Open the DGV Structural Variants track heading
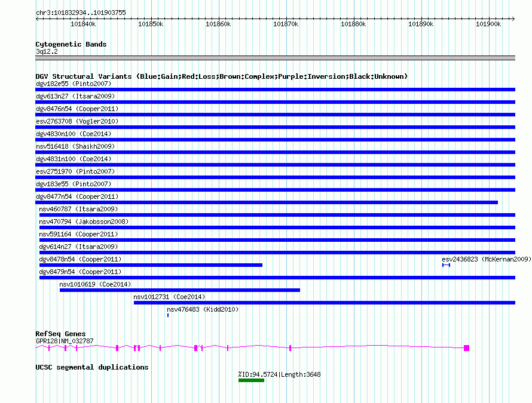Image resolution: width=532 pixels, height=403 pixels. click(x=221, y=76)
